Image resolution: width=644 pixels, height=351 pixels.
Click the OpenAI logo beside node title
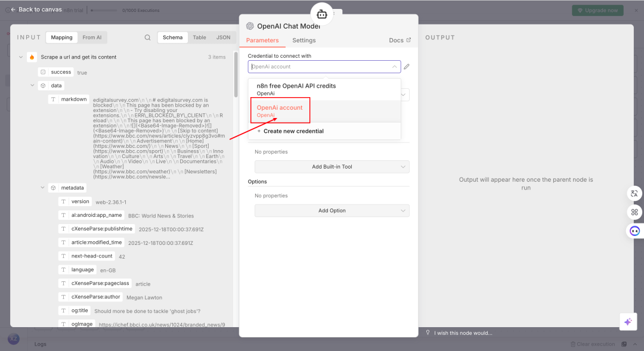(250, 26)
